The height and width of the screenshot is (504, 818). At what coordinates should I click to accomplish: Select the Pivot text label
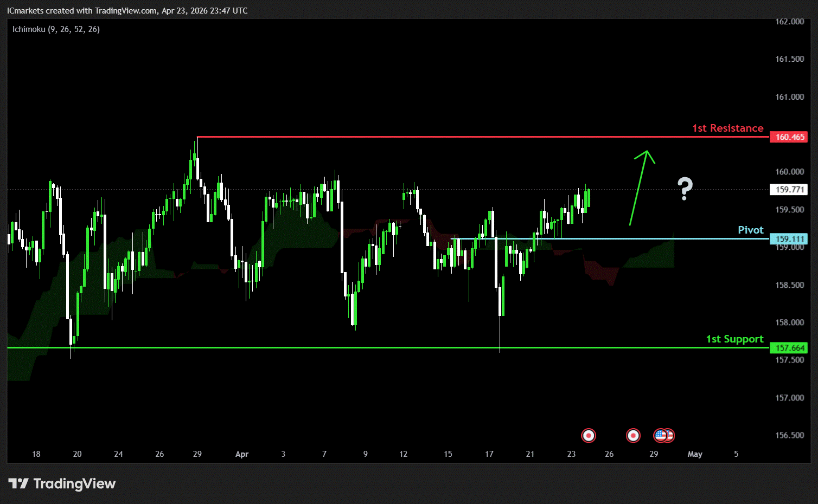click(x=751, y=230)
